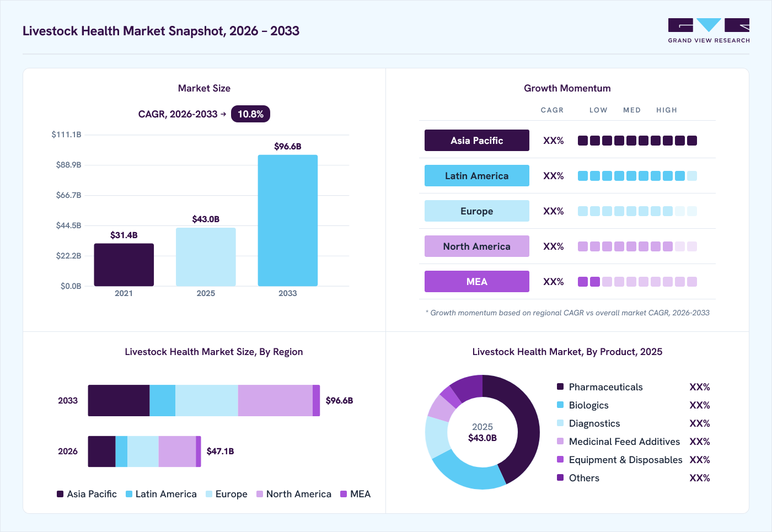Image resolution: width=772 pixels, height=532 pixels.
Task: Click the "$111.1B" axis label
Action: tap(66, 135)
